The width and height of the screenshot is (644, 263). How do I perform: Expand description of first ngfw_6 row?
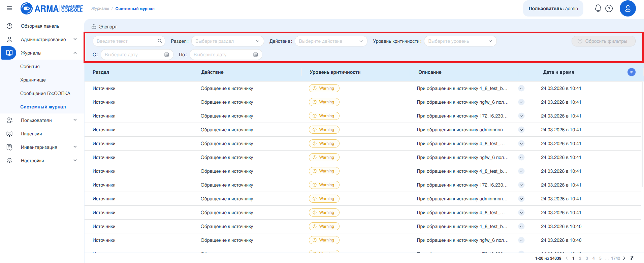[x=521, y=102]
